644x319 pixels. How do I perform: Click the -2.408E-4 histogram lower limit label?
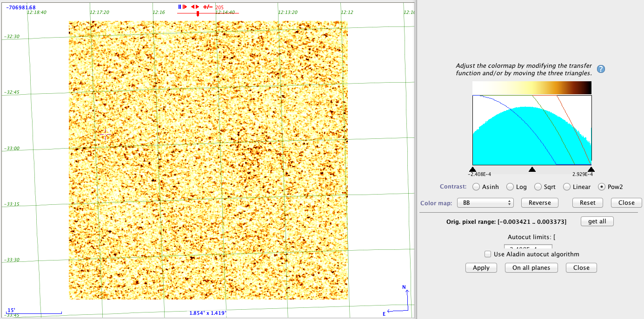[x=479, y=175]
